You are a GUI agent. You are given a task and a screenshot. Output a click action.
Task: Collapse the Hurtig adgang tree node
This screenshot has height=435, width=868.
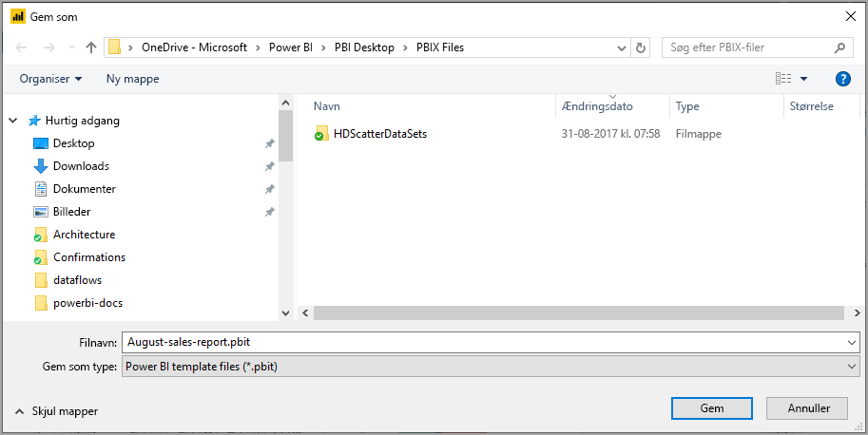pos(13,121)
